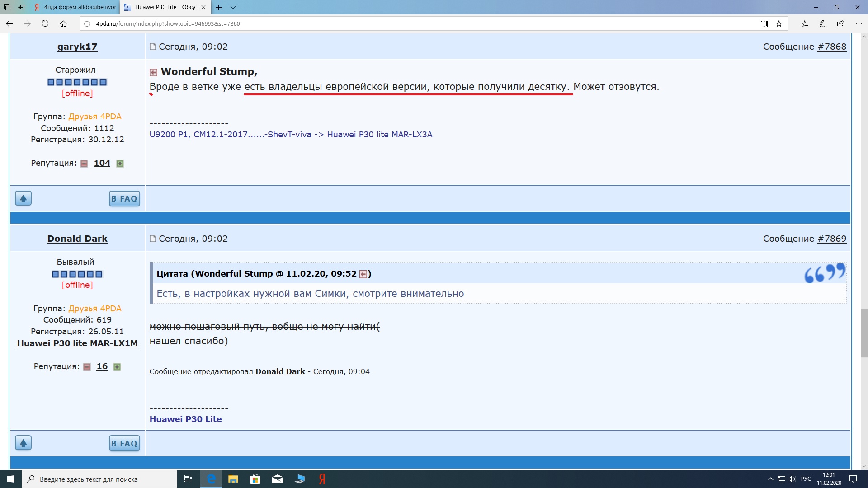
Task: Click the browser address bar URL
Action: click(168, 24)
